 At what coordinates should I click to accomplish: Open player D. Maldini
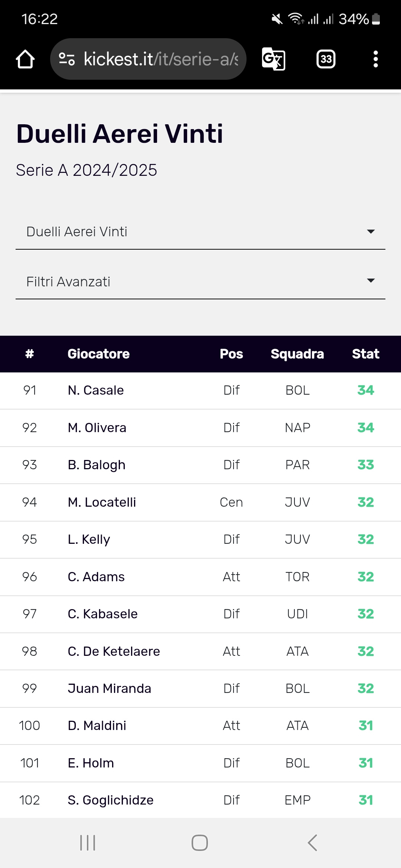(97, 726)
